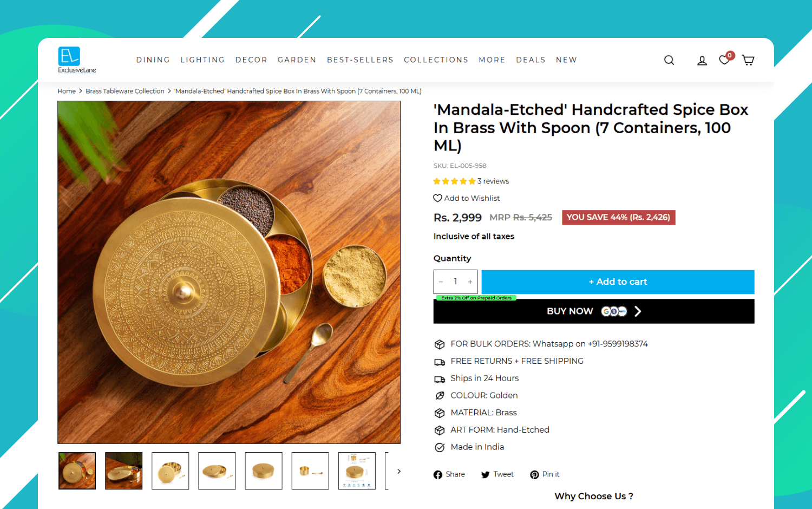Open the account profile icon

[x=702, y=61]
